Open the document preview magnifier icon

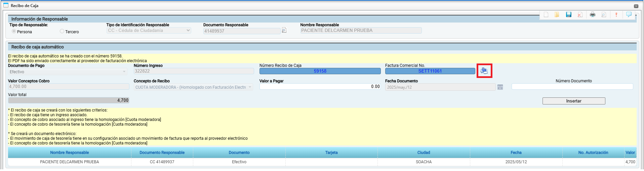(x=604, y=15)
